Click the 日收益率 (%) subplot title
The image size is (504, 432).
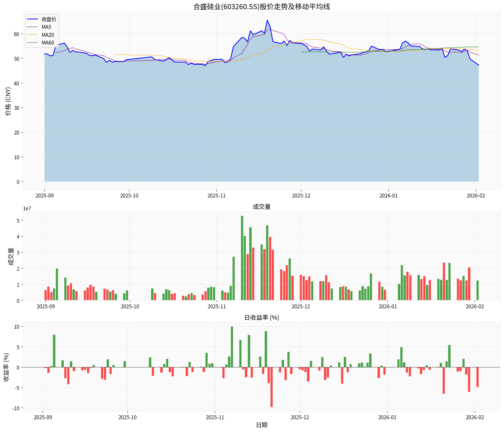(x=262, y=318)
